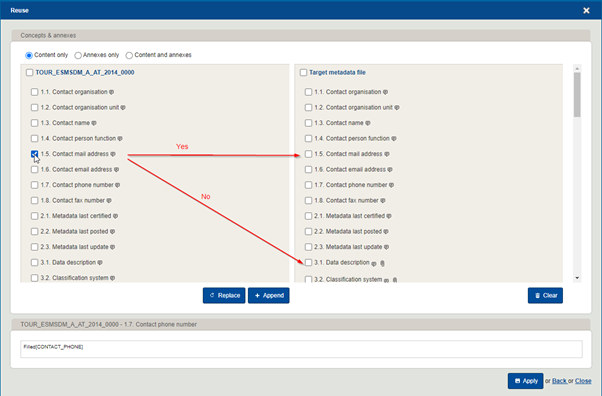The width and height of the screenshot is (602, 396).
Task: Click the concept list scrollbar down arrow
Action: 577,278
